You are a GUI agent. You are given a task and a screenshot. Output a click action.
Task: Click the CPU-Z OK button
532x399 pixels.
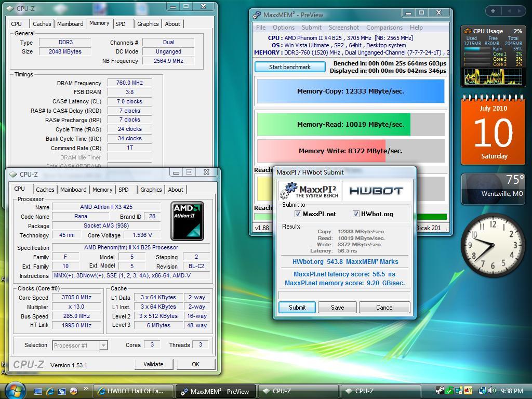point(196,364)
